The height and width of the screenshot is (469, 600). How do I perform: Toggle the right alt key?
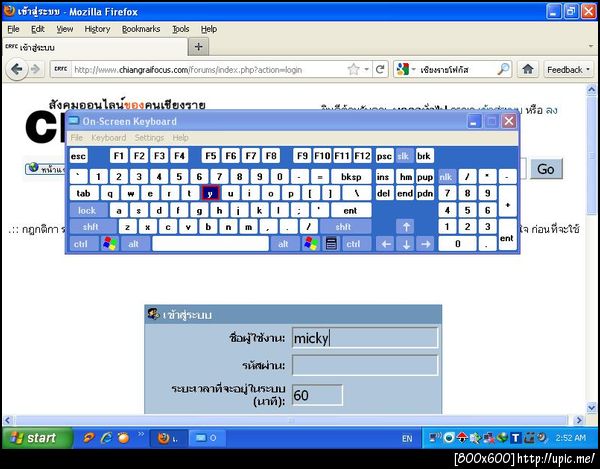tap(284, 244)
